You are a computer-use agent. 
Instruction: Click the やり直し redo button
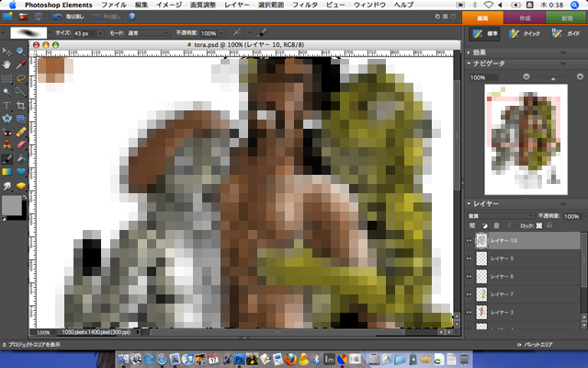107,17
